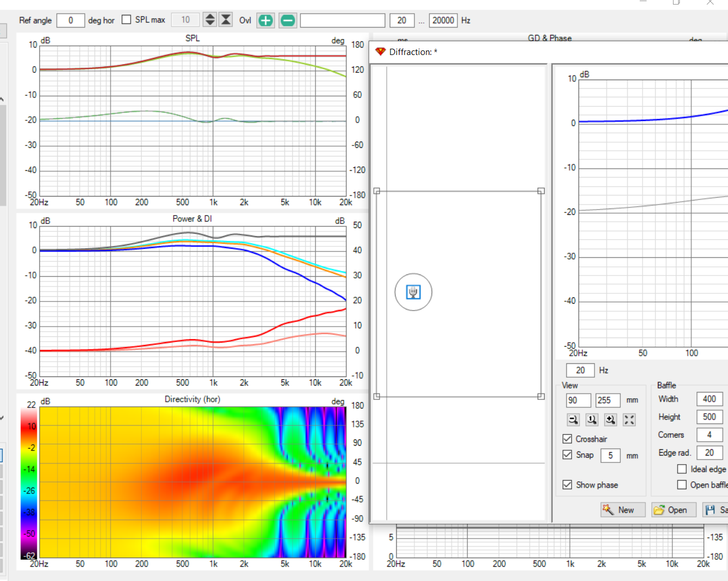Viewport: 728px width, 581px height.
Task: Click inside the Directivity (hor) heatmap
Action: 193,482
